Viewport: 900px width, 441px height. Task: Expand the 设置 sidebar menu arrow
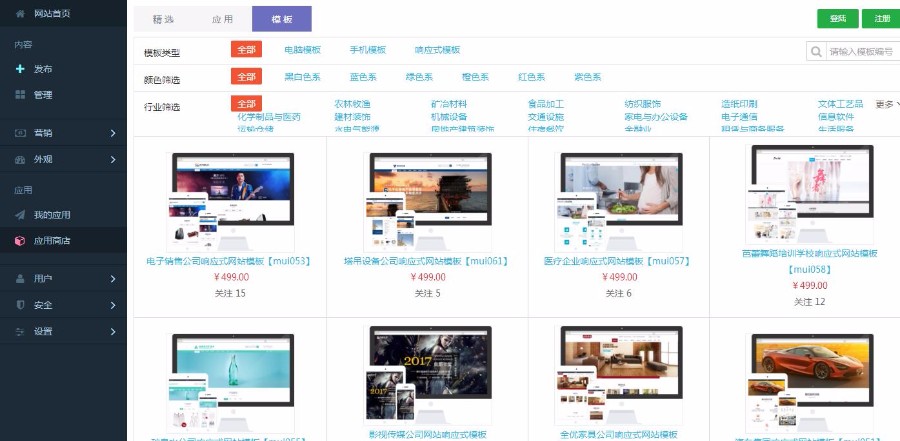[x=113, y=331]
